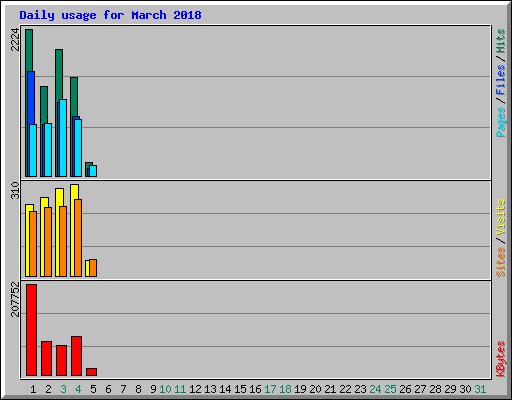Select the red KBytes bar for day 3

tap(61, 361)
